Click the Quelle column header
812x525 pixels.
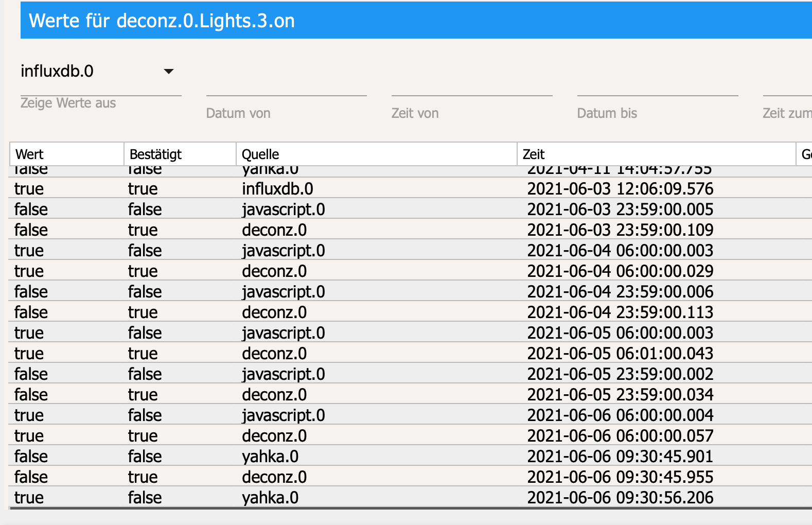(x=376, y=154)
